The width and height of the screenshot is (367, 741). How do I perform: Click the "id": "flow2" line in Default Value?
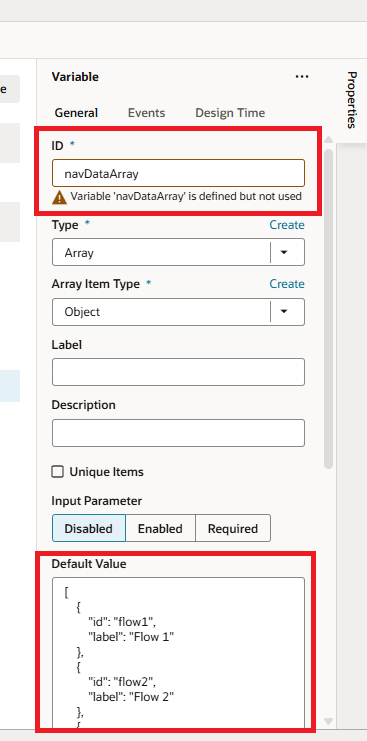tap(122, 681)
